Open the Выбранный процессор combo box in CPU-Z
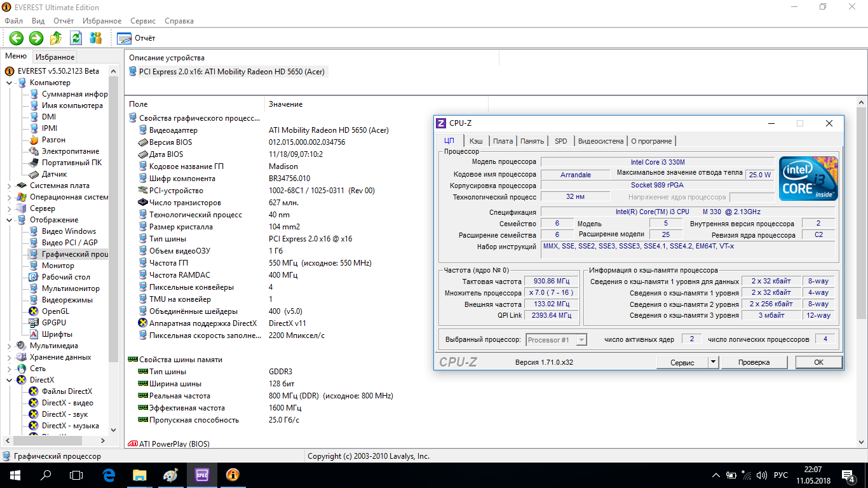 click(x=557, y=340)
